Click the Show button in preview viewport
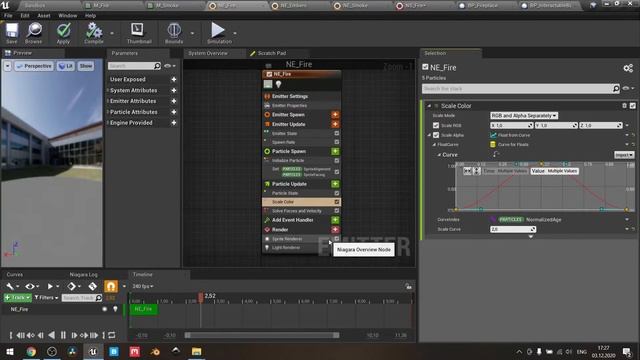This screenshot has width=640, height=360. coord(86,66)
